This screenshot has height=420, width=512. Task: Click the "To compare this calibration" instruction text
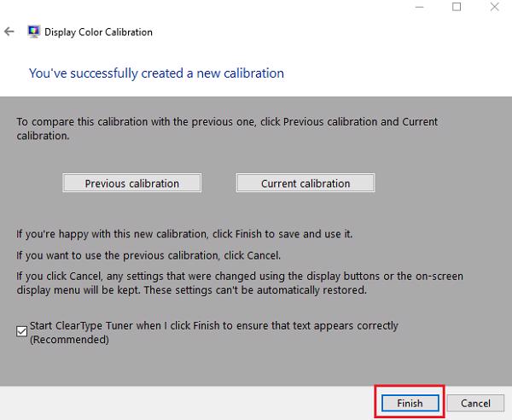click(227, 122)
